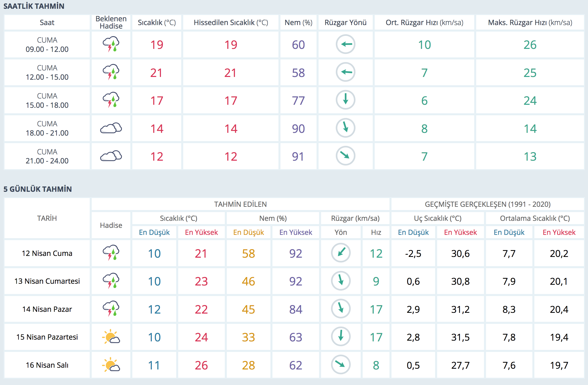Click GEÇMİŞTE GERÇEKLEŞEN (1991 - 2020) header
The height and width of the screenshot is (385, 588).
click(487, 204)
